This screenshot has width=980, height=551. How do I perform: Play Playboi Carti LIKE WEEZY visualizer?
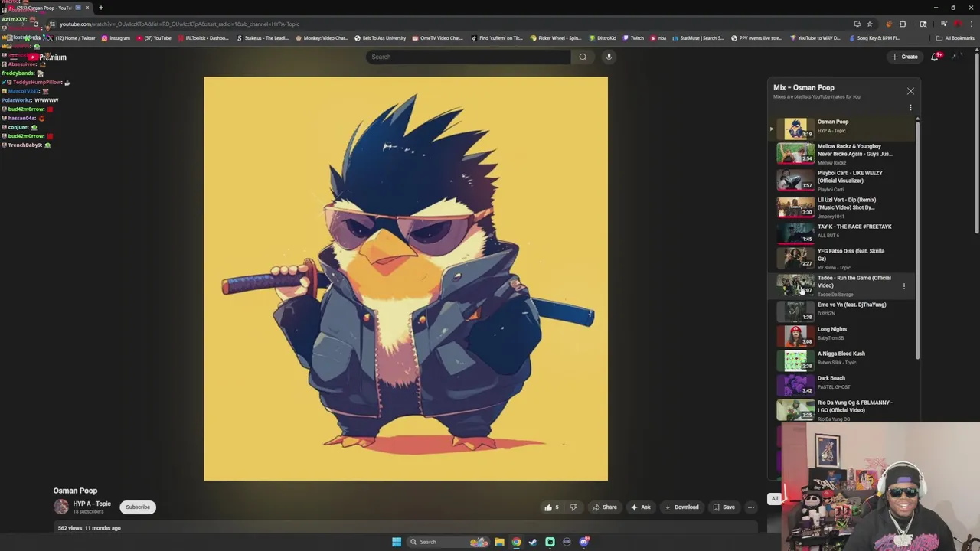(x=842, y=181)
